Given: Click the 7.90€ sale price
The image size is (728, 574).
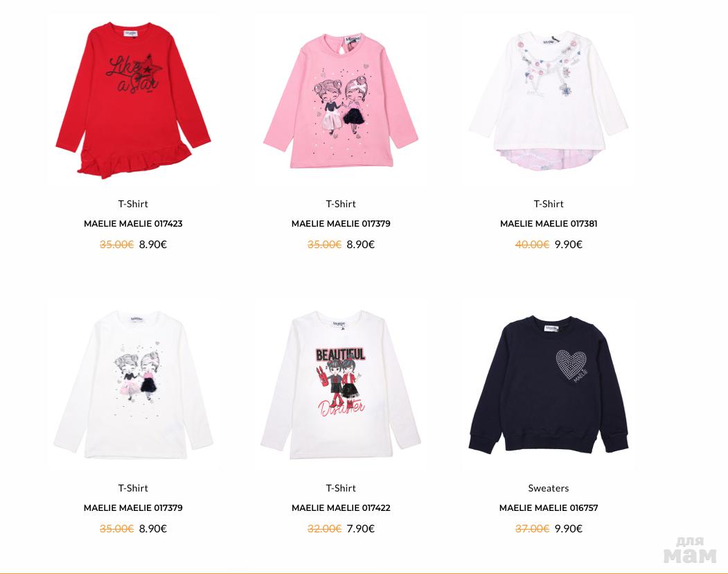Looking at the screenshot, I should (361, 528).
